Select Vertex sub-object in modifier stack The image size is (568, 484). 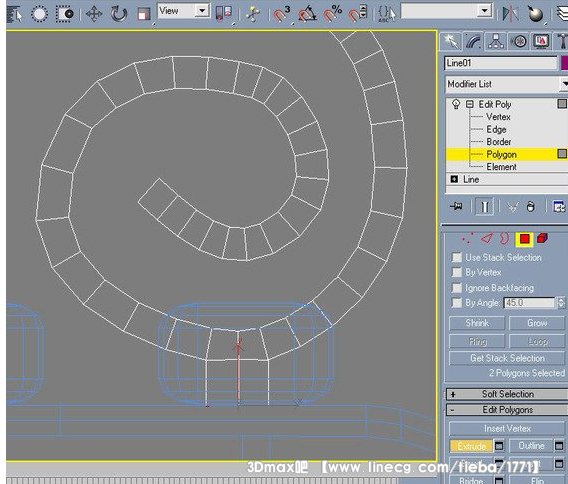point(498,117)
